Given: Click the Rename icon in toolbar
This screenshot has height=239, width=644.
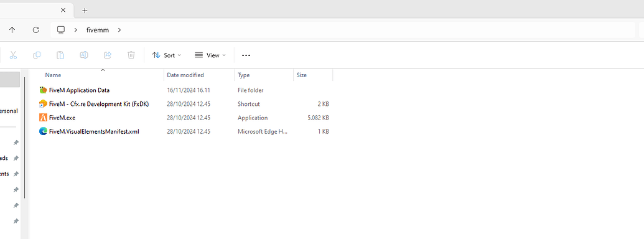Looking at the screenshot, I should [x=84, y=55].
